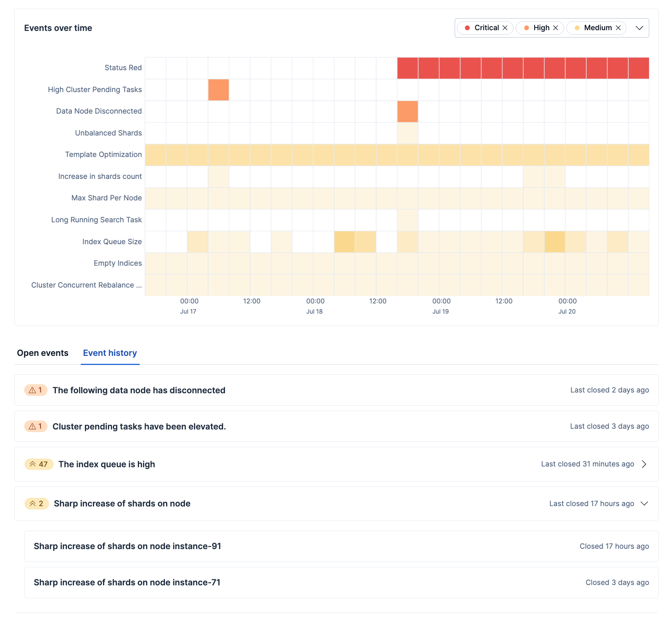The height and width of the screenshot is (628, 672).
Task: Click Cluster Concurrent Rebalance label
Action: pyautogui.click(x=86, y=285)
